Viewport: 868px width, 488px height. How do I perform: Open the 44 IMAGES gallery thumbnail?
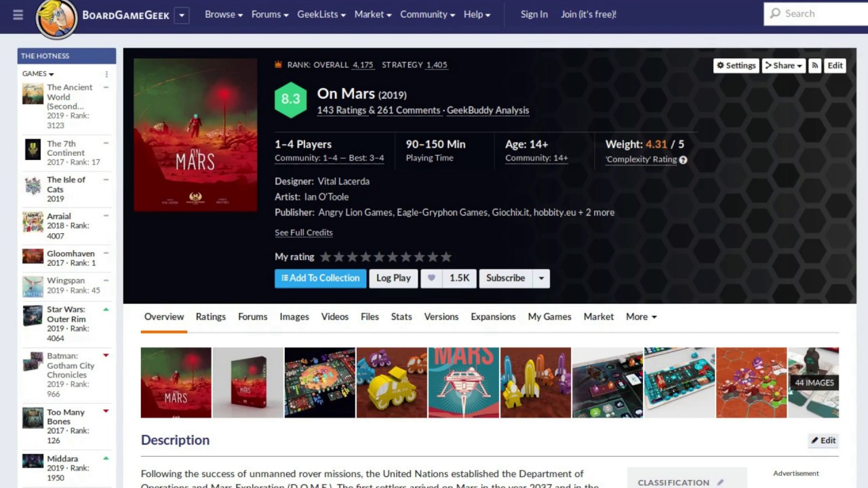click(813, 382)
